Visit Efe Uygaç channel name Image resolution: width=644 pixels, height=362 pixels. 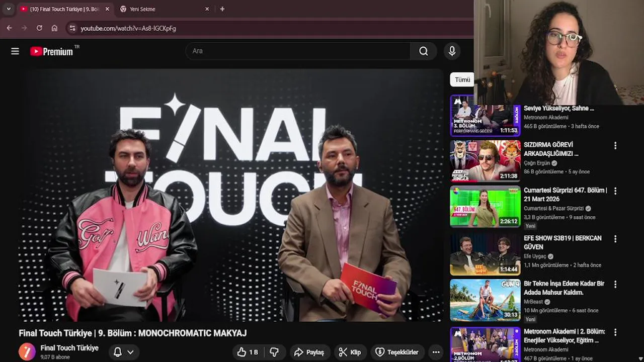(x=535, y=256)
